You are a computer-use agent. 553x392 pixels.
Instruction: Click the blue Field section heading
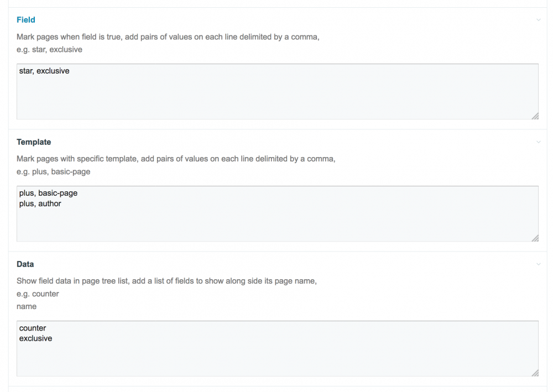(26, 20)
